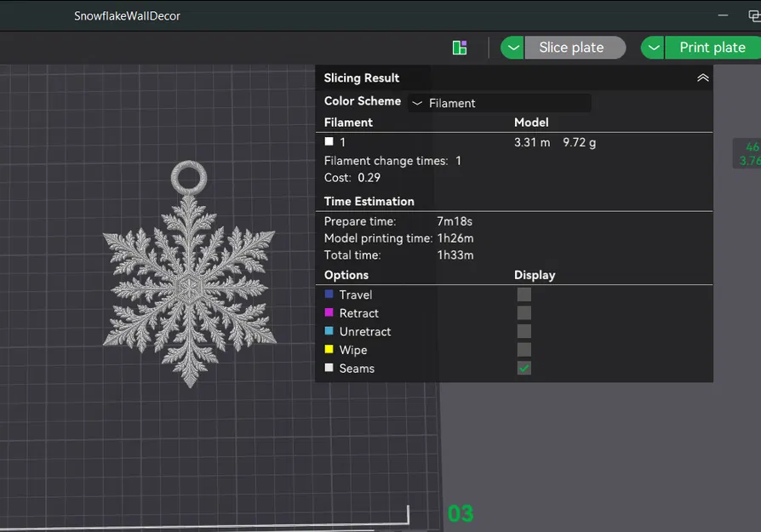The width and height of the screenshot is (761, 532).
Task: Click the magenta Retract color swatch
Action: point(329,312)
